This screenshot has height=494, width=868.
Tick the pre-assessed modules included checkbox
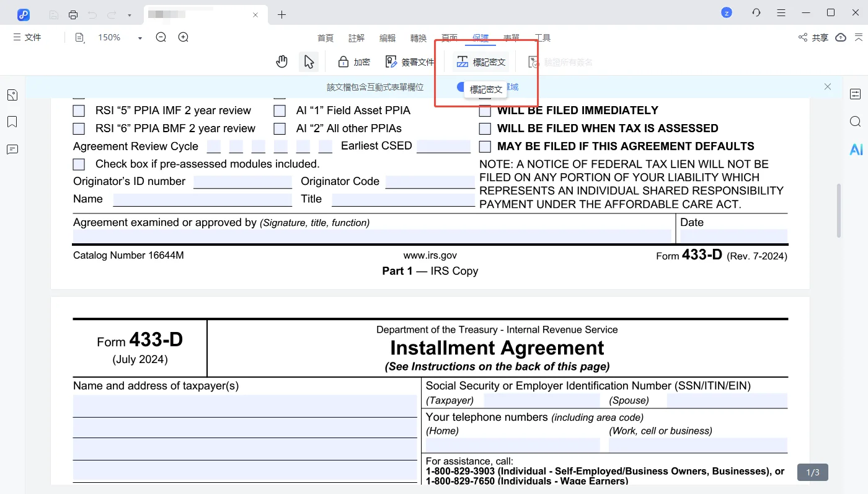click(79, 164)
